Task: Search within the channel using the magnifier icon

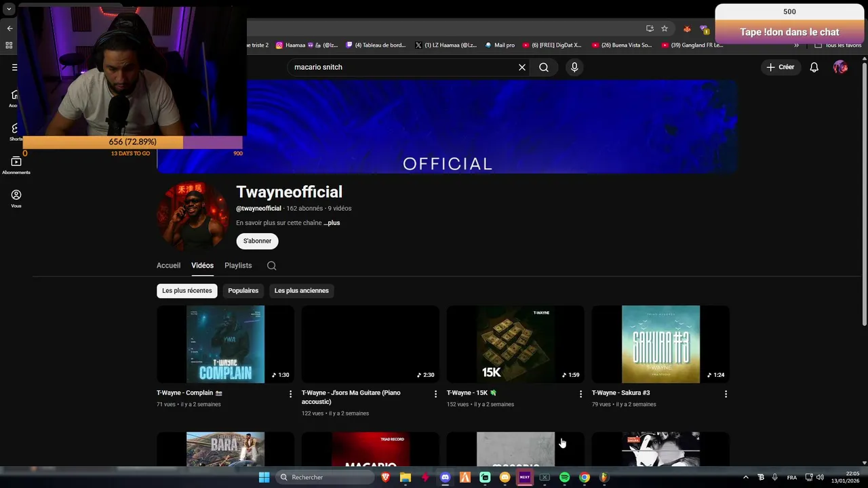Action: [x=271, y=266]
